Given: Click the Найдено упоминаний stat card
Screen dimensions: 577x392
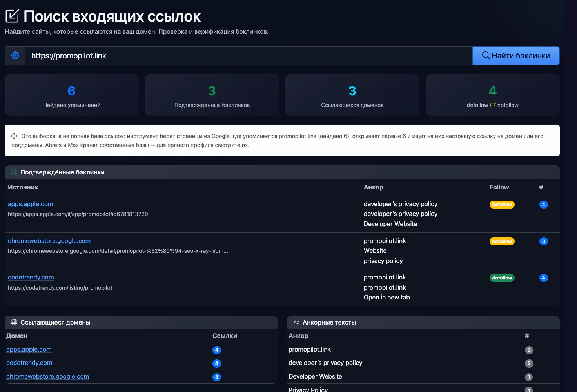Looking at the screenshot, I should [x=72, y=95].
